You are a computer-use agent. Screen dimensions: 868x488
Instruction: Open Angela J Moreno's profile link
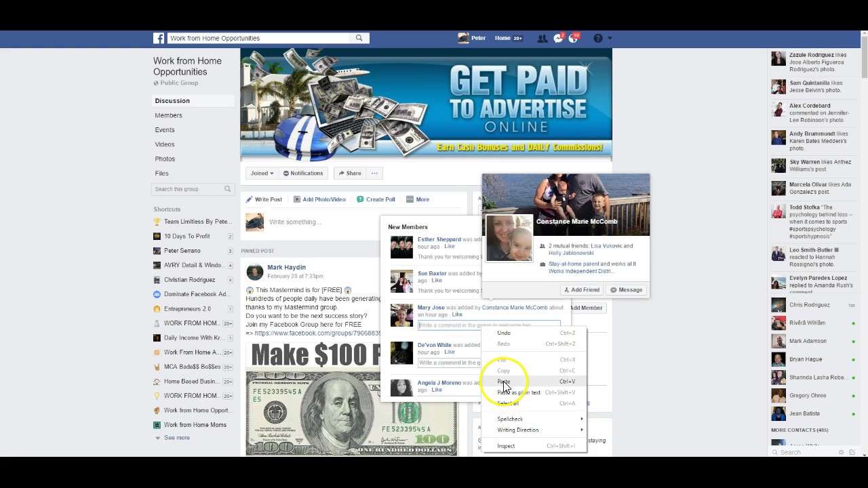[439, 383]
